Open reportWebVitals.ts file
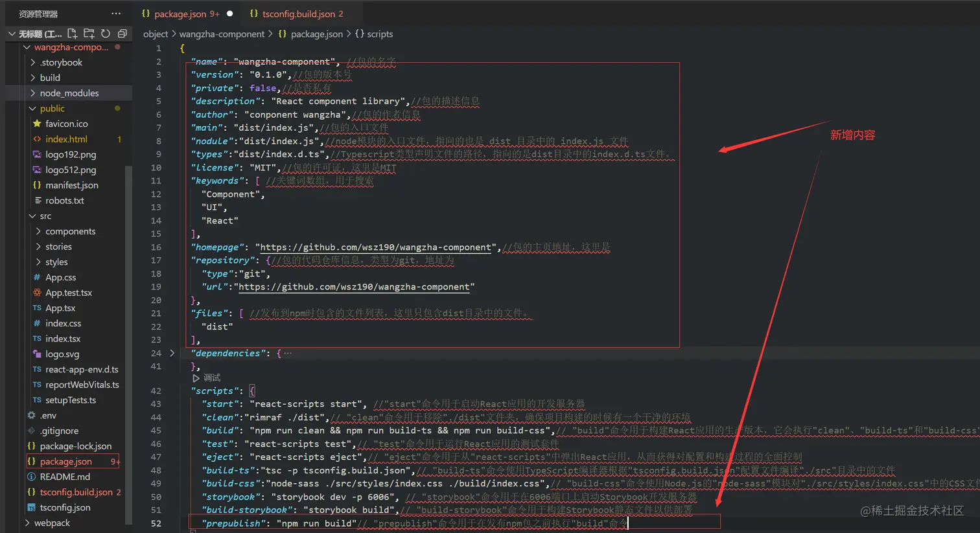Image resolution: width=980 pixels, height=533 pixels. (82, 385)
